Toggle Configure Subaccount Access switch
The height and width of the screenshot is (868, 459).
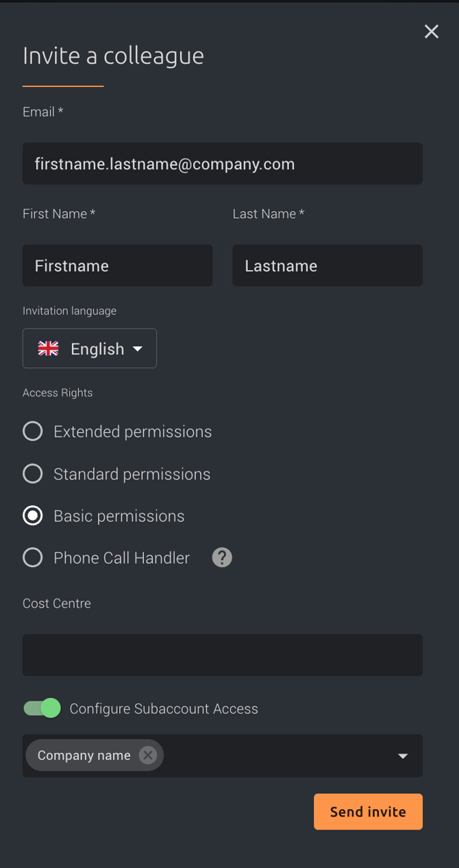pyautogui.click(x=42, y=708)
